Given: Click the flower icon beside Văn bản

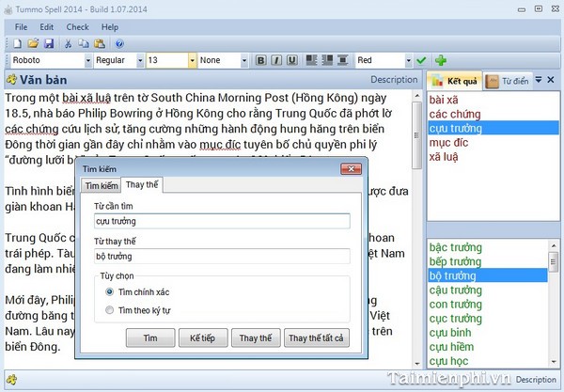Looking at the screenshot, I should pos(11,79).
